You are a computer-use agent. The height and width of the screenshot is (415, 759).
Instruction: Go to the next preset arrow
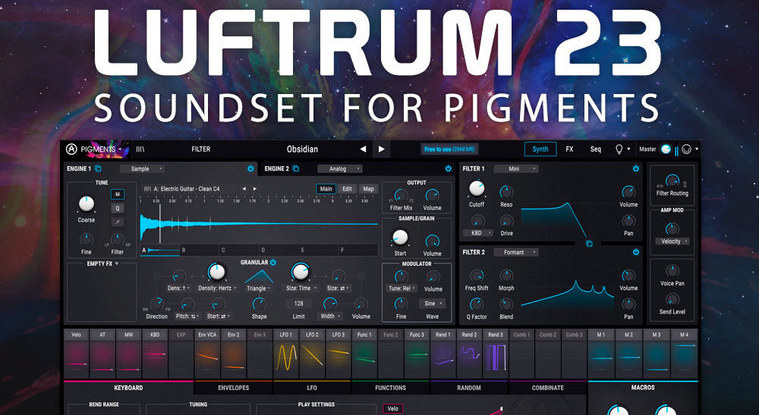pos(381,149)
